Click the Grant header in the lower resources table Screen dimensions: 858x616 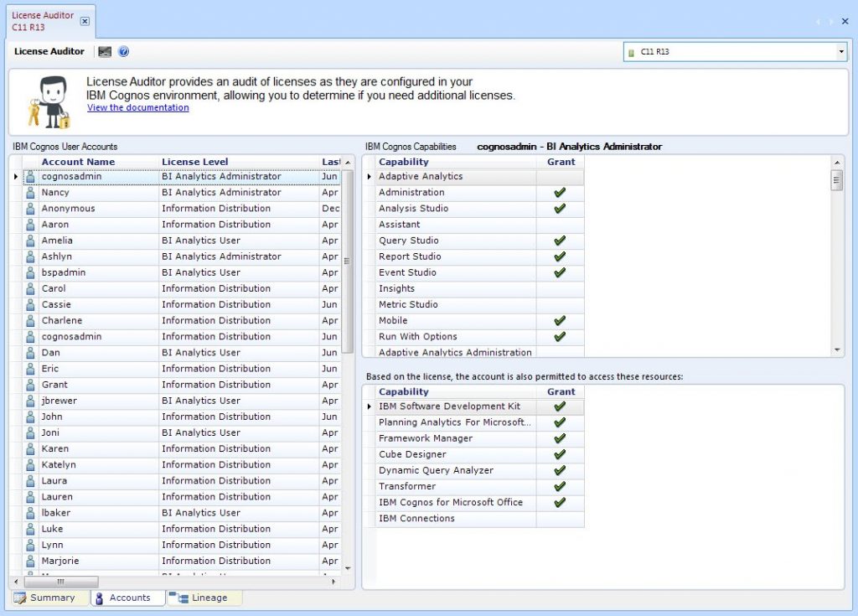tap(561, 392)
